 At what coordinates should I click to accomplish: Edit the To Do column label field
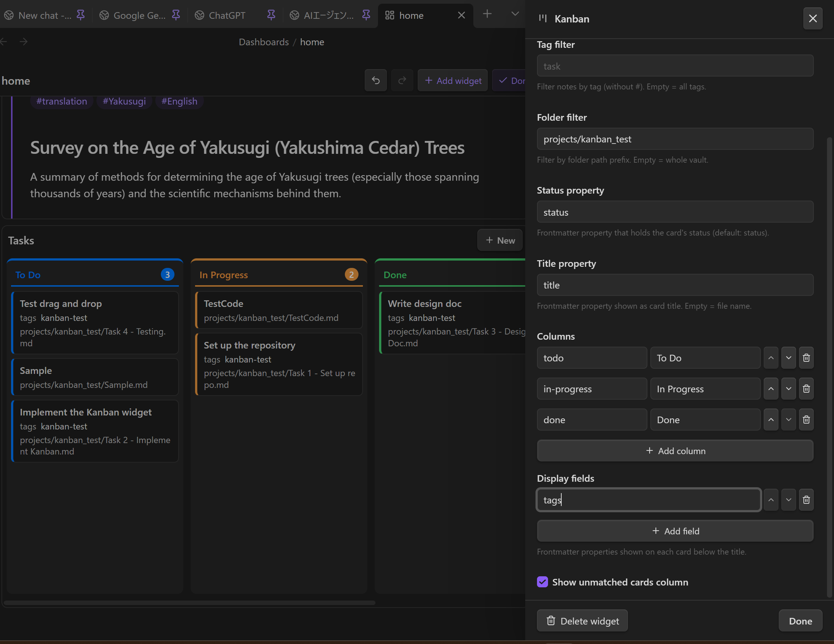705,358
